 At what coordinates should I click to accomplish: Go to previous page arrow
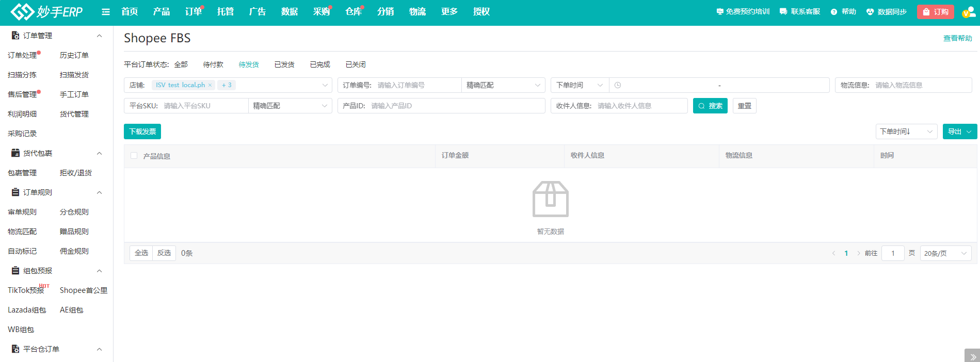tap(833, 253)
